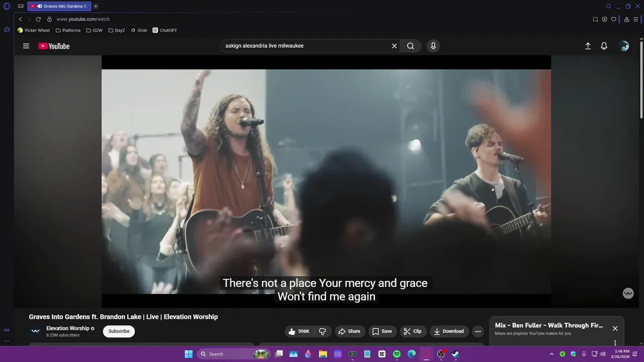The width and height of the screenshot is (644, 362).
Task: Open Steam from the taskbar
Action: tap(455, 354)
